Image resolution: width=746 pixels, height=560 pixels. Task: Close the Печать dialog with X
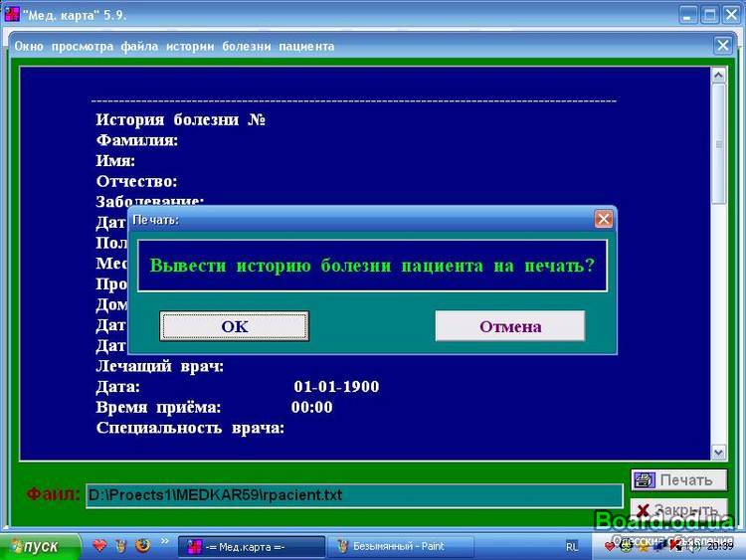(603, 219)
